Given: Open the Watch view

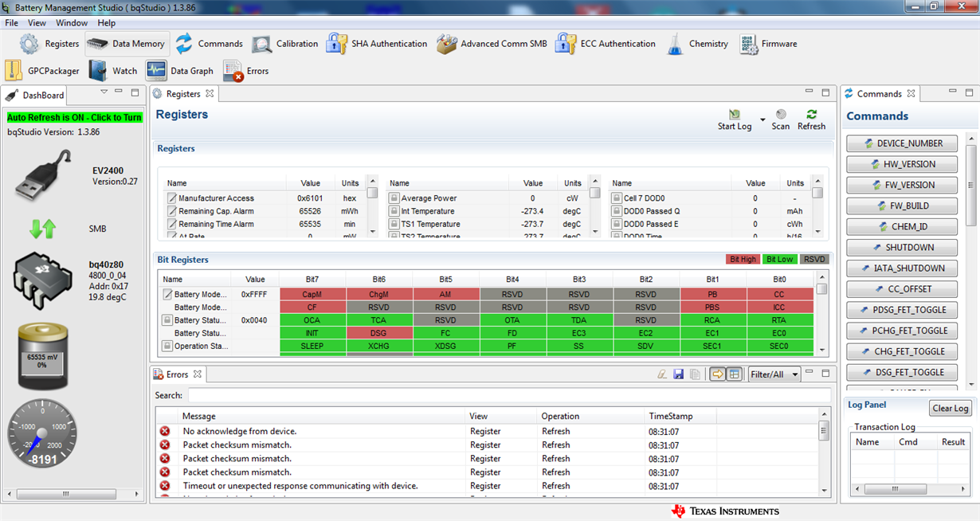Looking at the screenshot, I should click(113, 71).
